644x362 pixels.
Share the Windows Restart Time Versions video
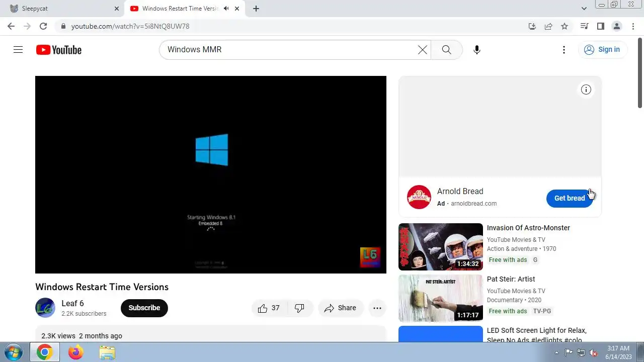coord(340,308)
